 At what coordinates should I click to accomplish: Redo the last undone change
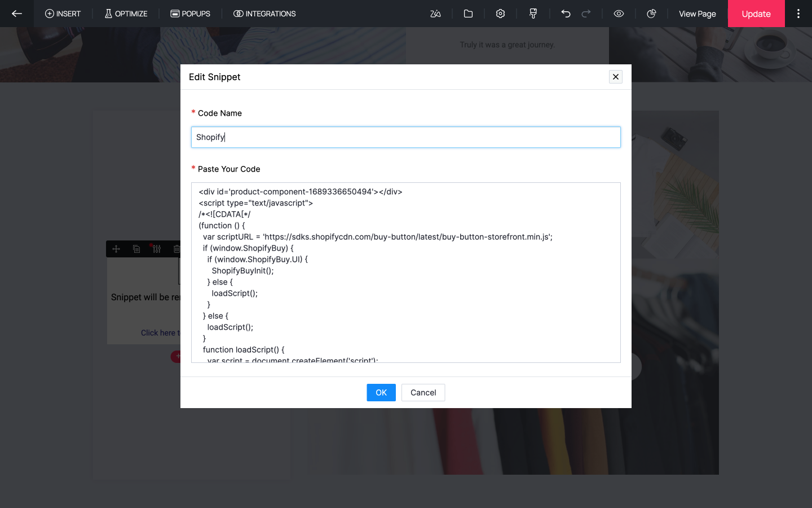(586, 14)
